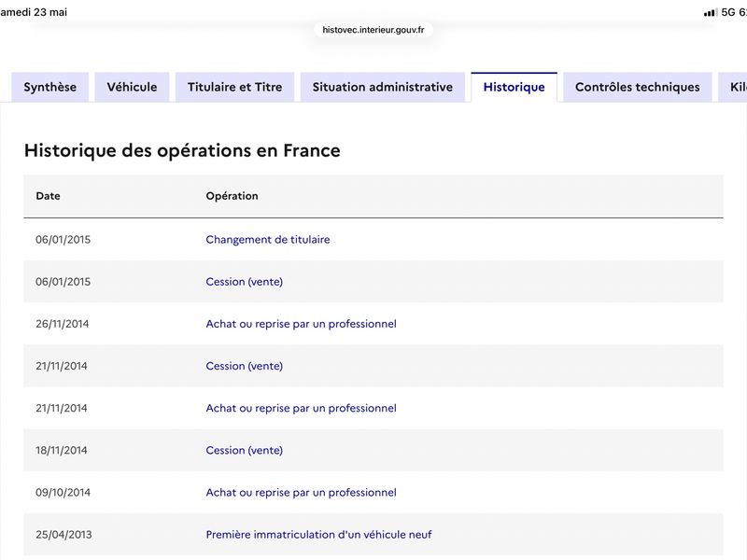Click the active Historique tab
Image resolution: width=747 pixels, height=560 pixels.
[514, 87]
